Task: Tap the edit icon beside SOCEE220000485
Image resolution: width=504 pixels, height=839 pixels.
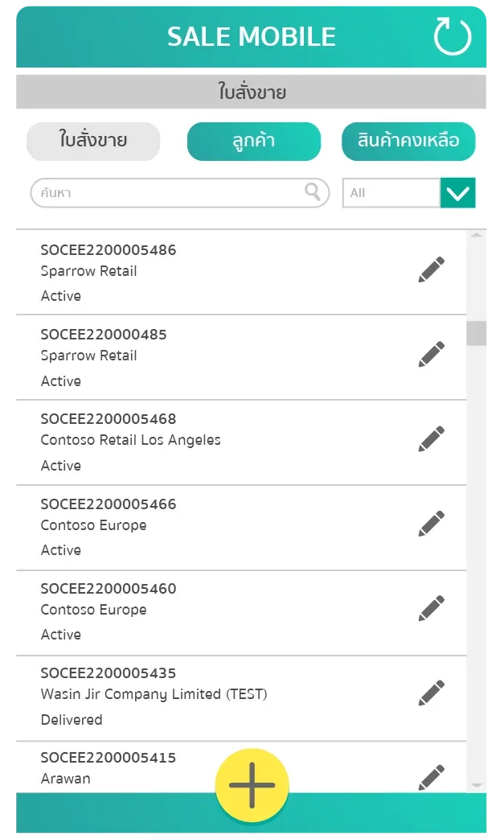Action: pyautogui.click(x=431, y=353)
